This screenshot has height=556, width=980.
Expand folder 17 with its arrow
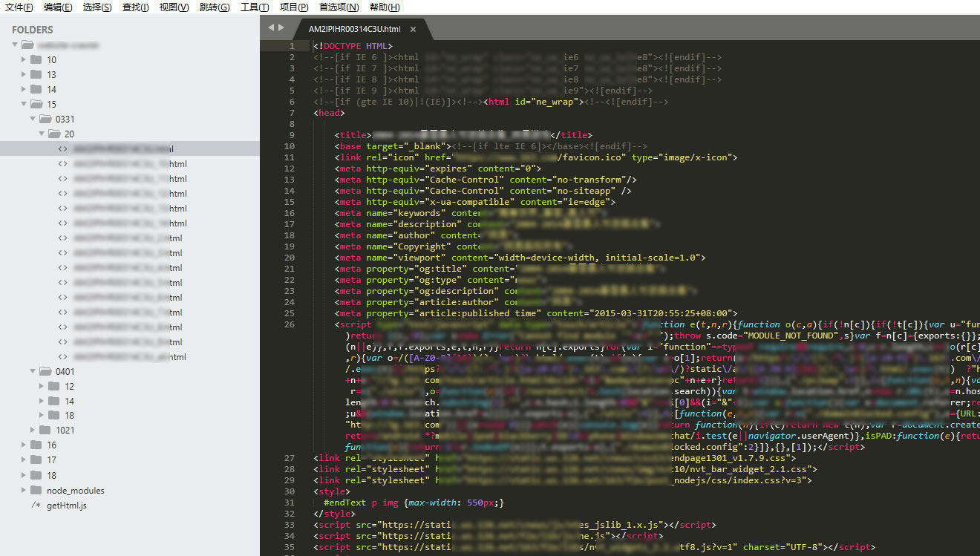point(24,459)
